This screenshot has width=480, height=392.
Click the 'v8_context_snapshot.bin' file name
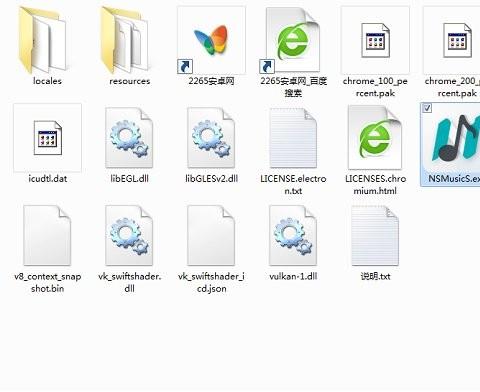[48, 282]
